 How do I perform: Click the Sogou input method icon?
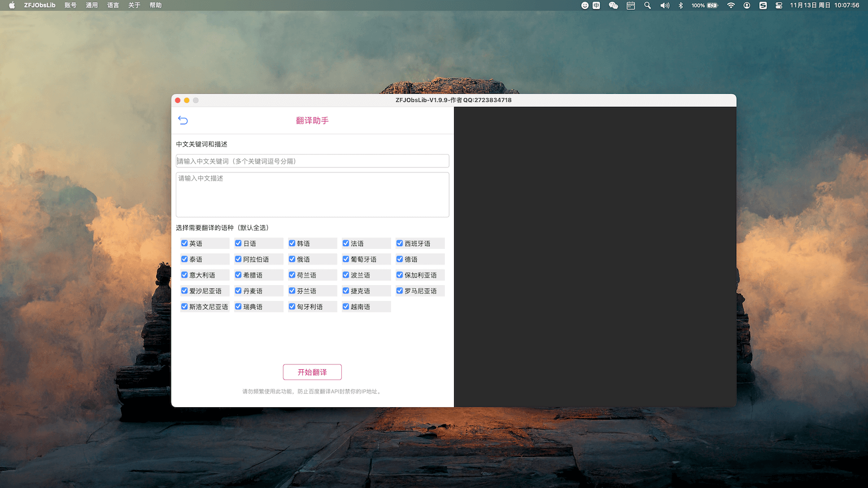click(x=763, y=5)
